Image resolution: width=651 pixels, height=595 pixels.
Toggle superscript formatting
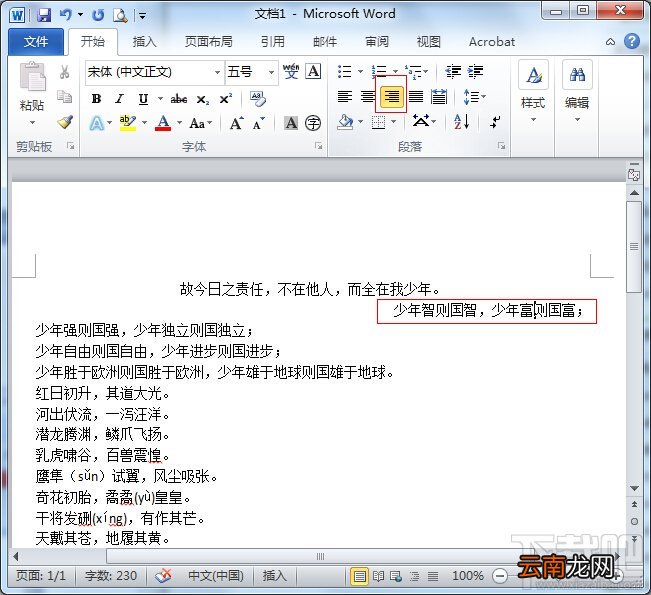coord(225,99)
